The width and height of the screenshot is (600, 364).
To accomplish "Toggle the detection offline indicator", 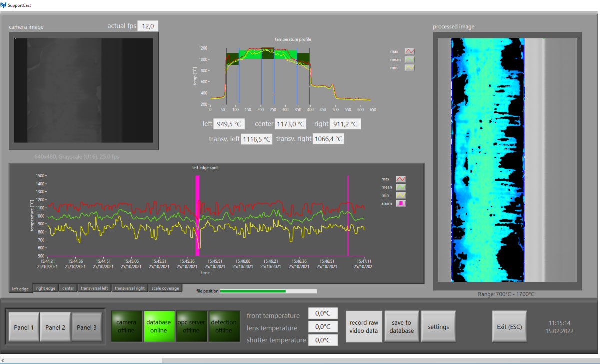I will [224, 326].
